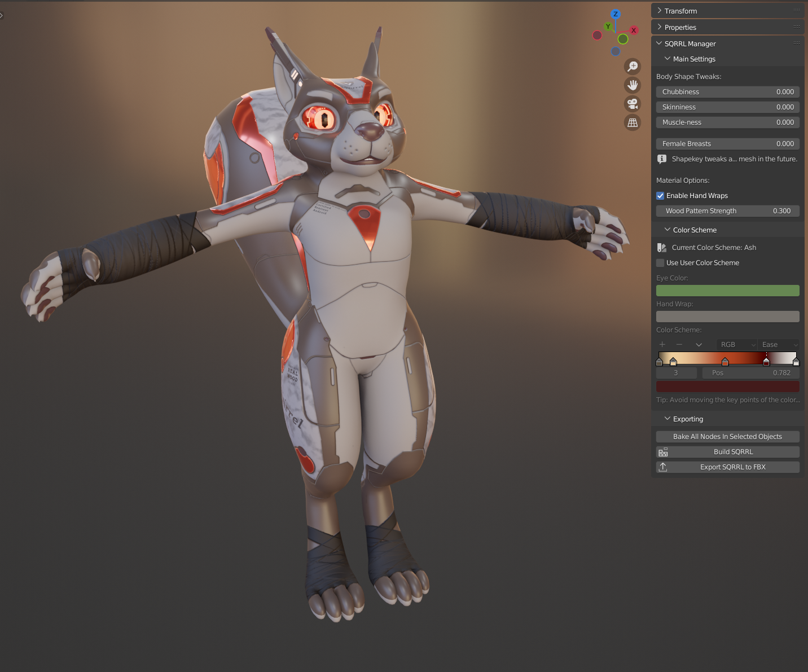Click the green Eye Color swatch
Screen dimensions: 808x672
pyautogui.click(x=727, y=291)
